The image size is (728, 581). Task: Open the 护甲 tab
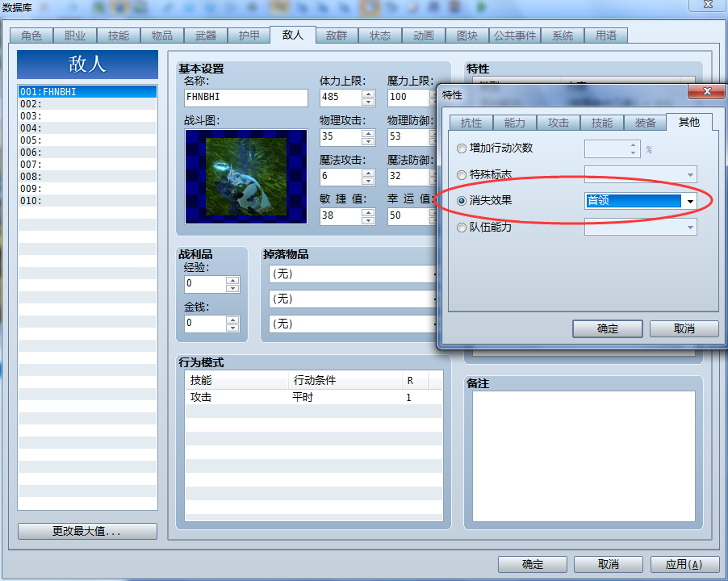249,36
